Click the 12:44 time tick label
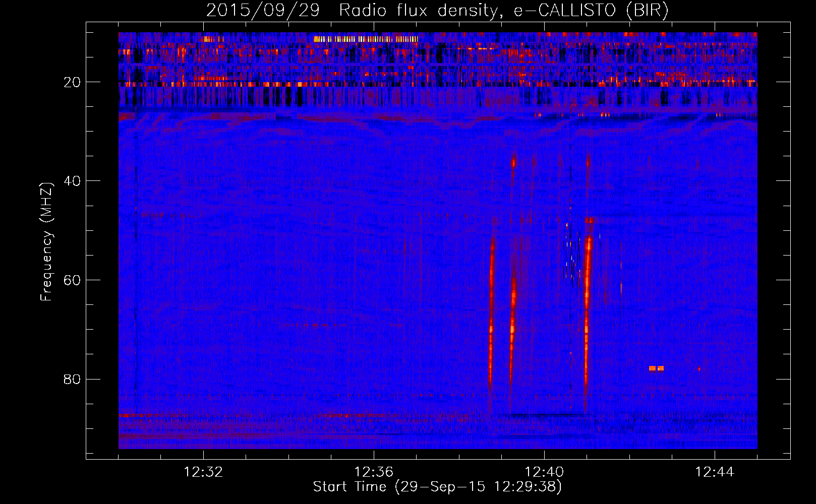Viewport: 816px width, 504px height. click(x=715, y=472)
